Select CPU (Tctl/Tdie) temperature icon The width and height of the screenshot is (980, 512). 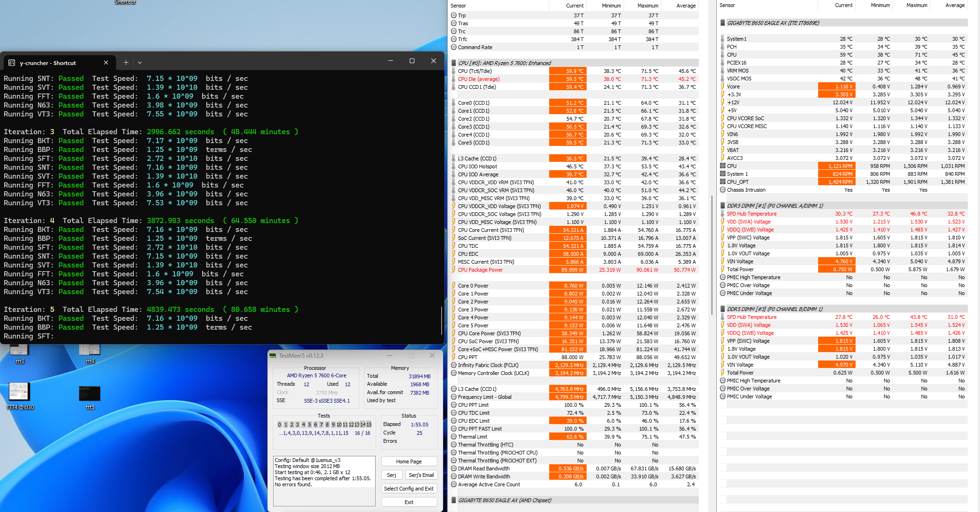[x=454, y=71]
